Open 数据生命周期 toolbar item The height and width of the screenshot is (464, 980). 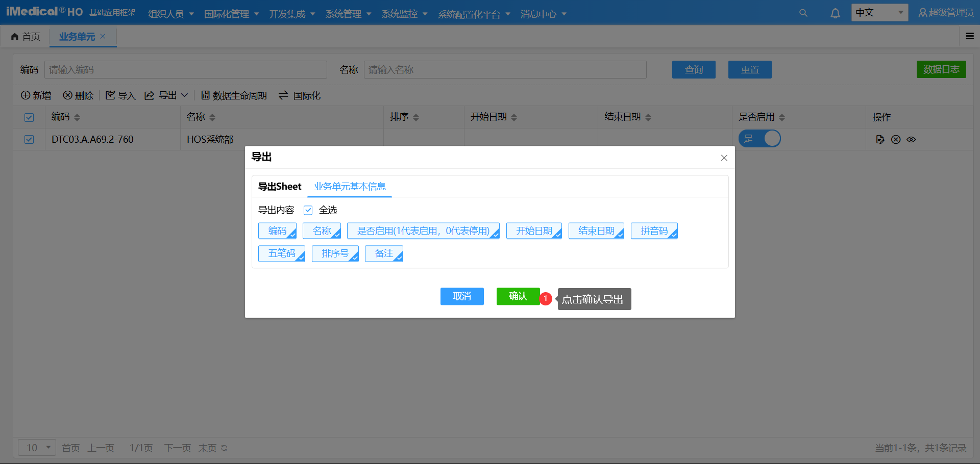[234, 95]
